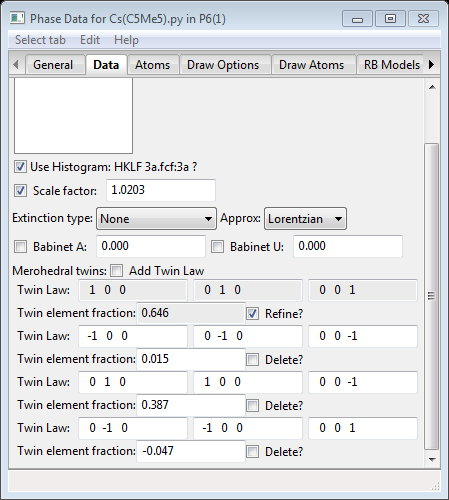Uncheck the Scale factor refine checkbox
Image resolution: width=449 pixels, height=500 pixels.
[20, 191]
